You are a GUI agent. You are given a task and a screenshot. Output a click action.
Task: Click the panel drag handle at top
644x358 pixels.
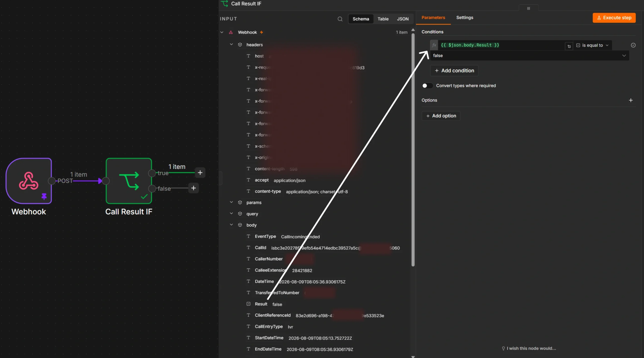(x=528, y=8)
